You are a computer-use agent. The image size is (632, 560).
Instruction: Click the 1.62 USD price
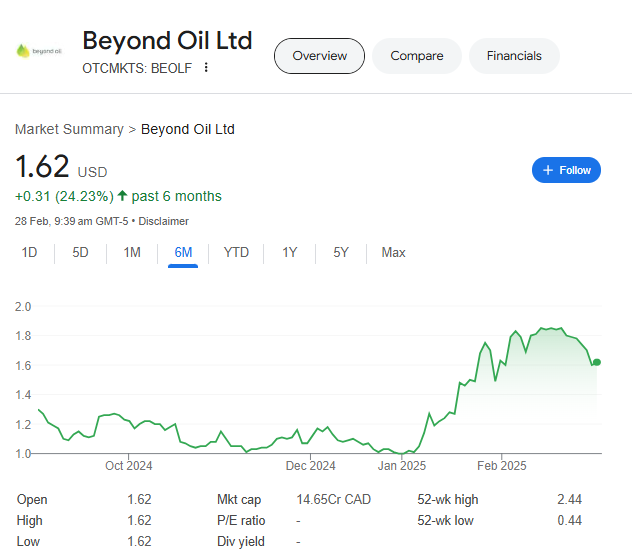(61, 167)
